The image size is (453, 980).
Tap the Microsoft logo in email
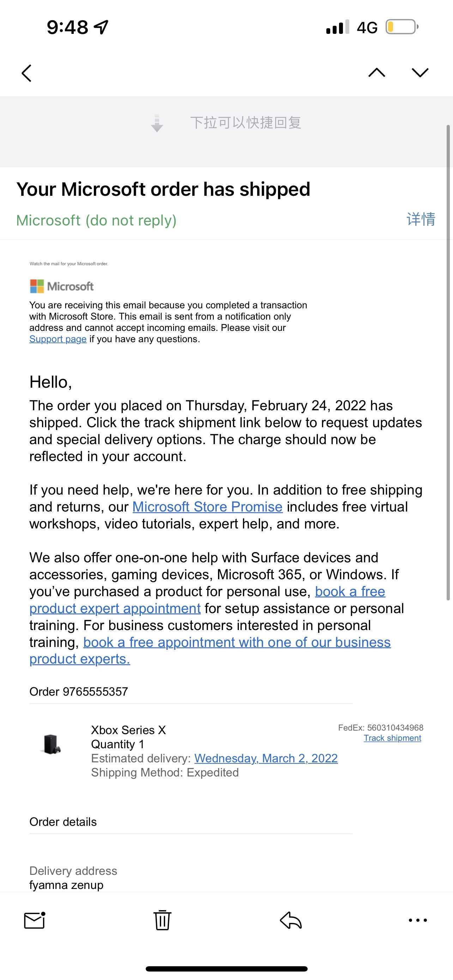[x=62, y=286]
